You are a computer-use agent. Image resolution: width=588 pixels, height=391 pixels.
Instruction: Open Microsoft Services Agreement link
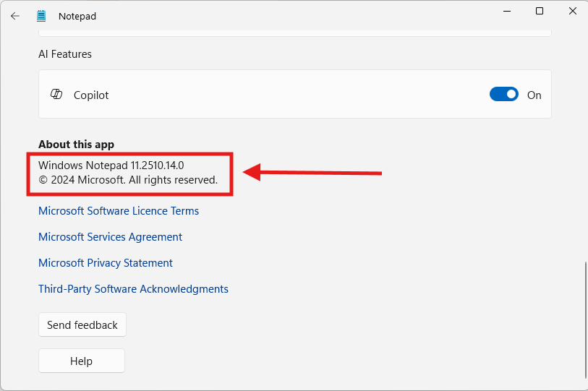pyautogui.click(x=110, y=237)
